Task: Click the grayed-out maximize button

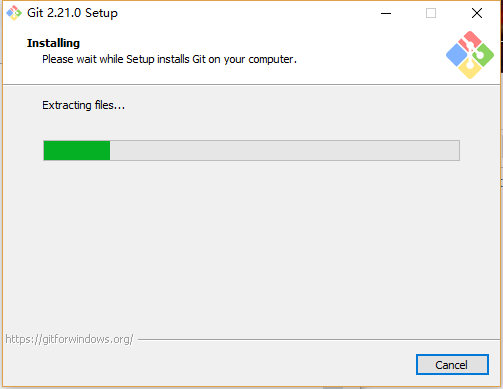Action: click(431, 13)
